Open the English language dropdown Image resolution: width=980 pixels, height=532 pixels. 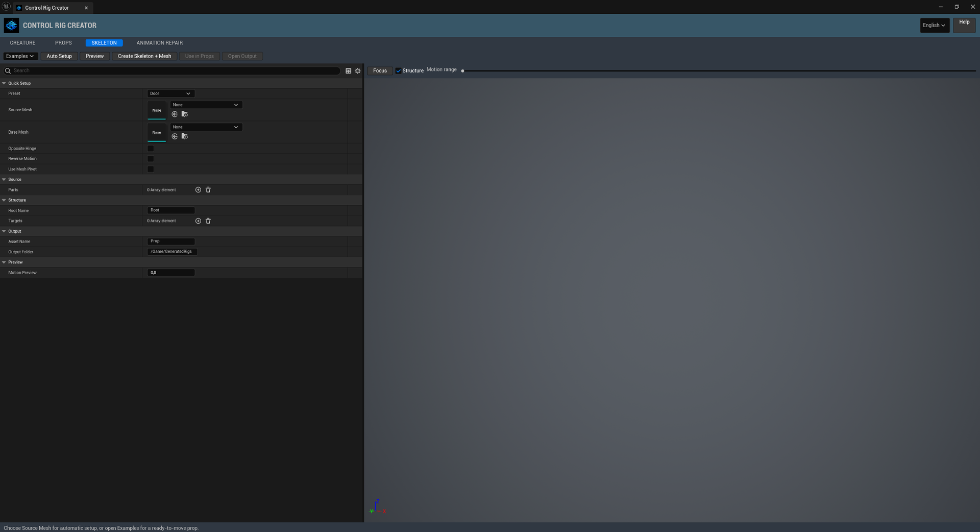[x=934, y=25]
